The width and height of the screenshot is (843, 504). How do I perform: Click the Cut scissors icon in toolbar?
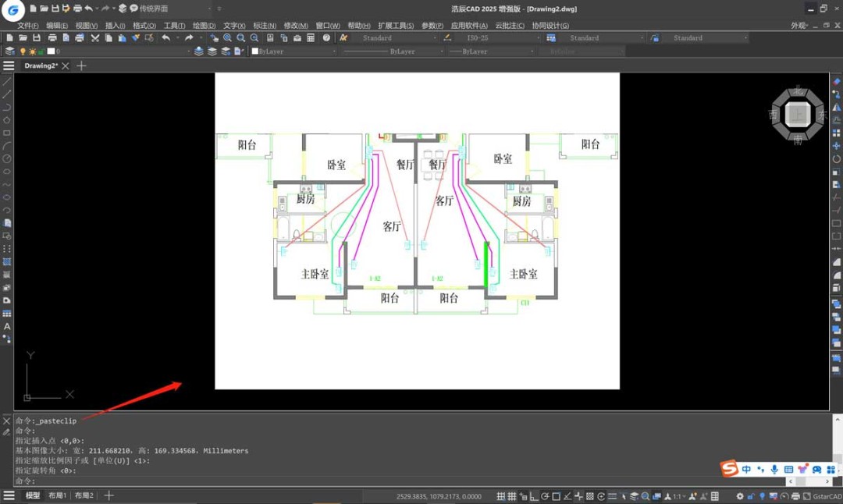tap(95, 37)
